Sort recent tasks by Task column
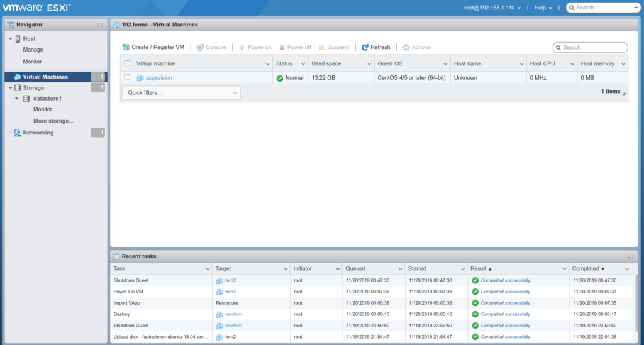Image resolution: width=644 pixels, height=345 pixels. click(x=119, y=269)
